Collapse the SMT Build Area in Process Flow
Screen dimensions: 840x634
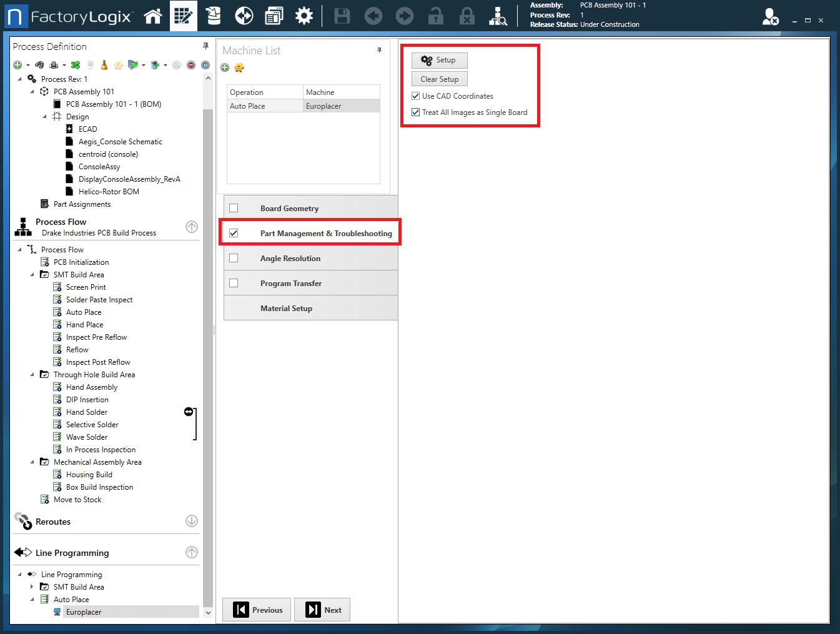[x=32, y=274]
